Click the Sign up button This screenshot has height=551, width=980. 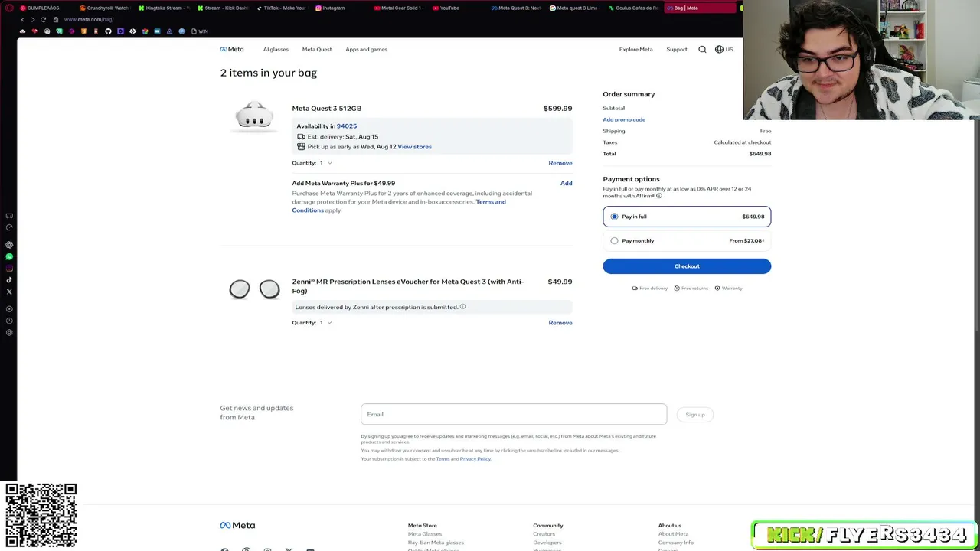coord(695,415)
